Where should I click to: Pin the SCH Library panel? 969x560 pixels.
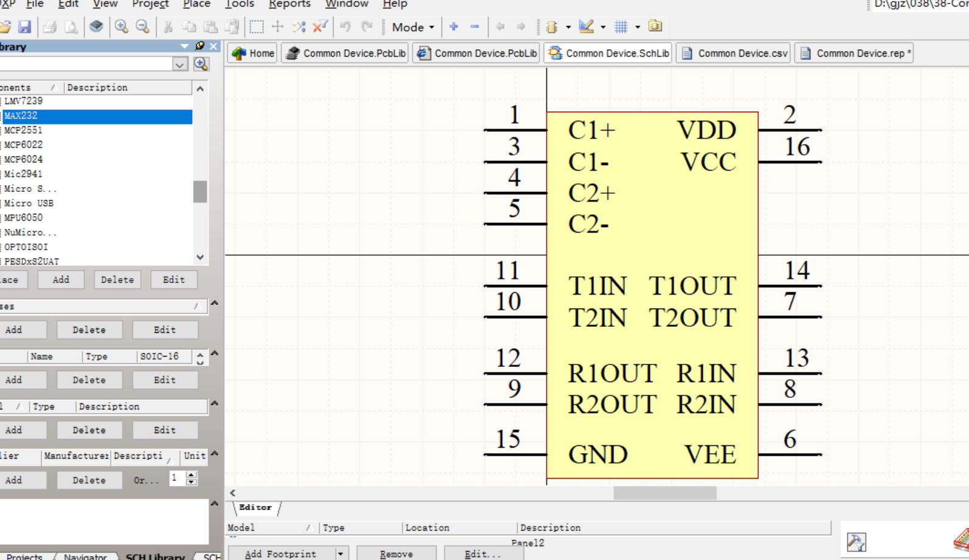(x=199, y=46)
